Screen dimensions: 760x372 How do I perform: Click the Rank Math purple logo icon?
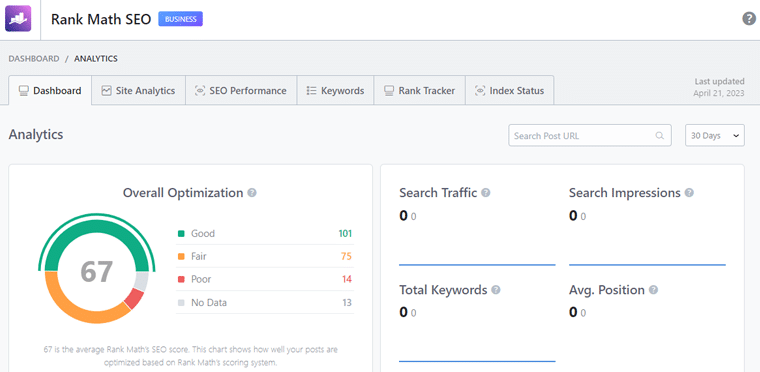click(18, 18)
